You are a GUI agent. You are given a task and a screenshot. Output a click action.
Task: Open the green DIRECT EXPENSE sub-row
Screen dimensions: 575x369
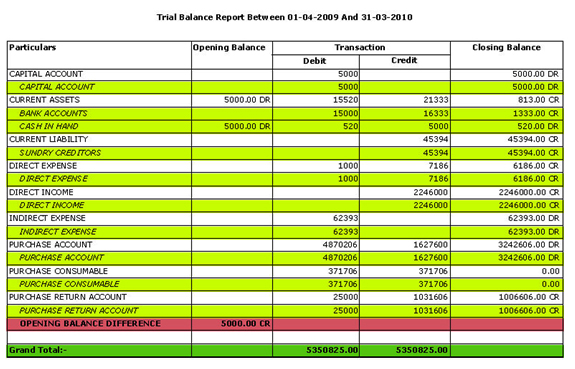285,179
